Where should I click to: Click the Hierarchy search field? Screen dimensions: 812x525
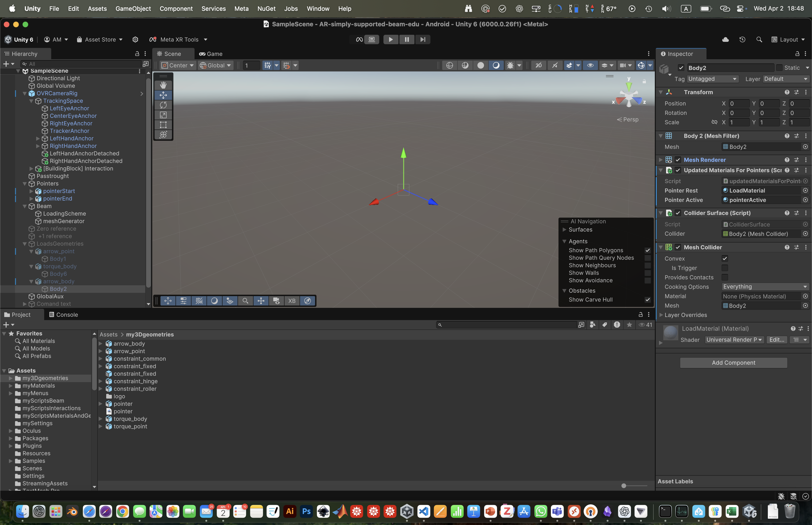point(81,64)
